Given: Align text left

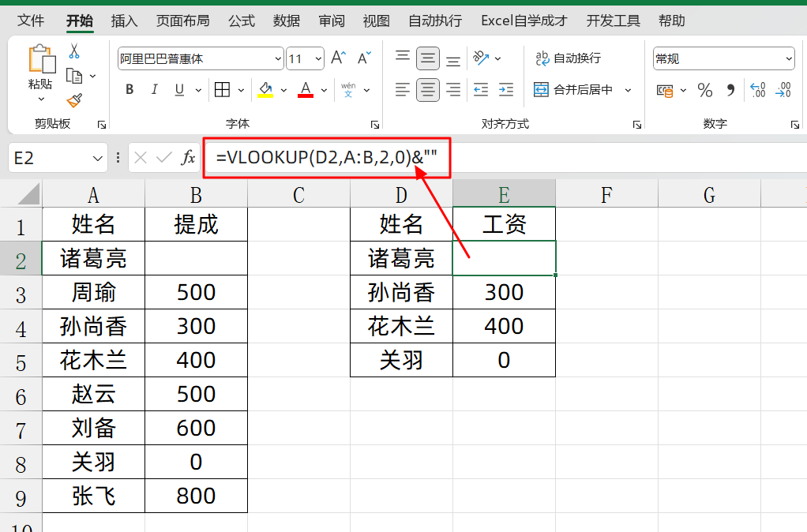Looking at the screenshot, I should click(x=403, y=89).
